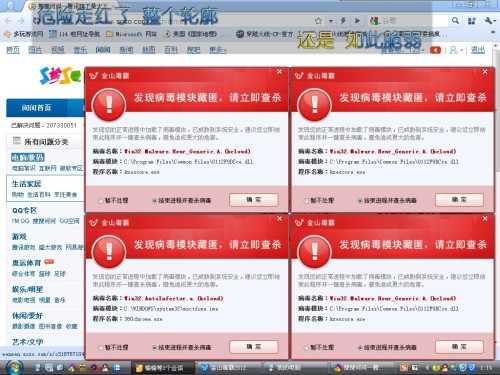Switch to 我的电脑 taskbar button

(295, 368)
